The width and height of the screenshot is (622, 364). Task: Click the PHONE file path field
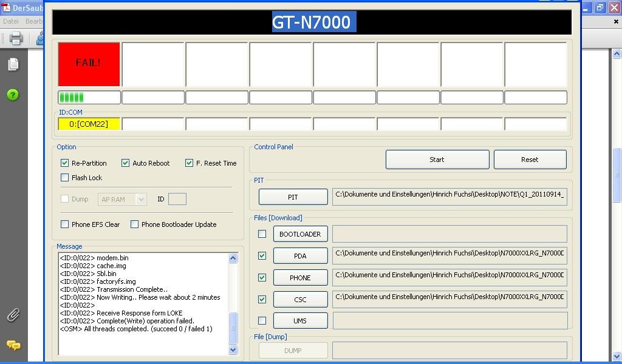pos(450,277)
